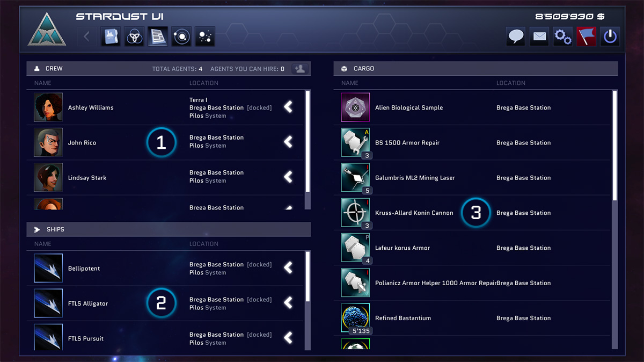Click the hire agent icon

[300, 69]
